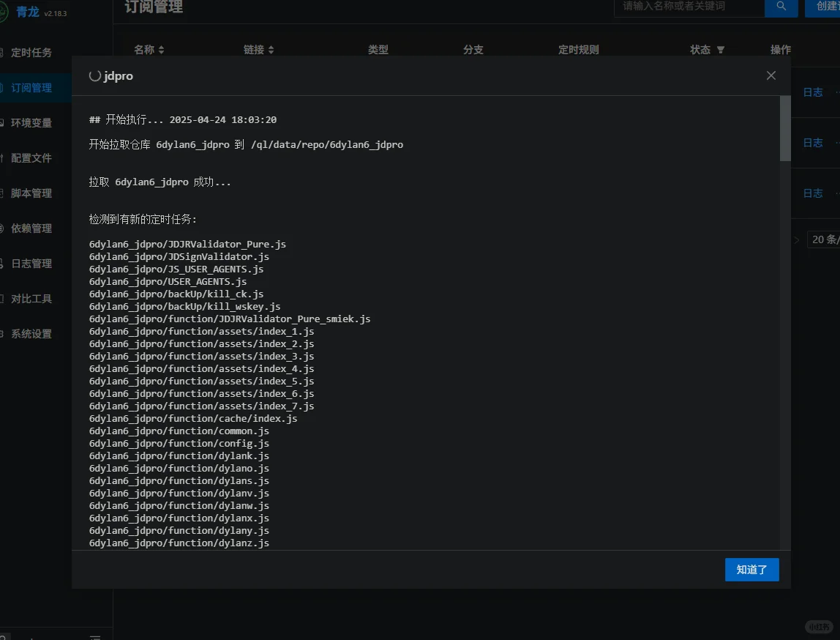Click log line function/dylank.js
Screen dimensions: 840x640
179,456
